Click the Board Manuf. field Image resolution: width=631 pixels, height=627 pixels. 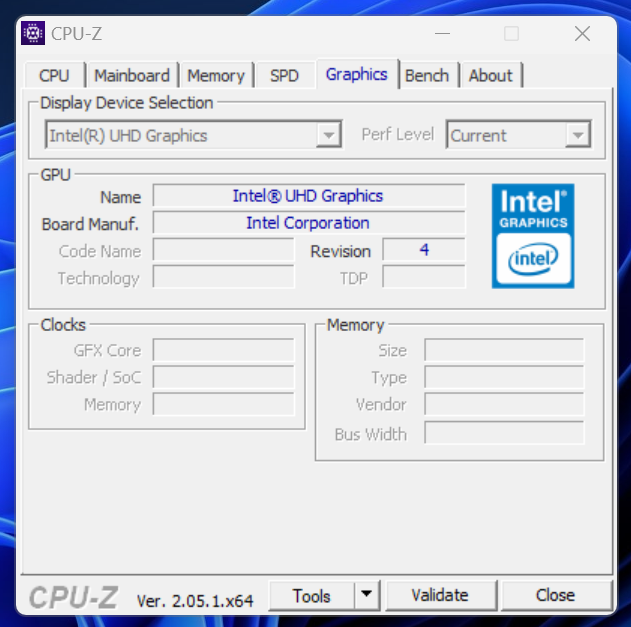tap(308, 223)
